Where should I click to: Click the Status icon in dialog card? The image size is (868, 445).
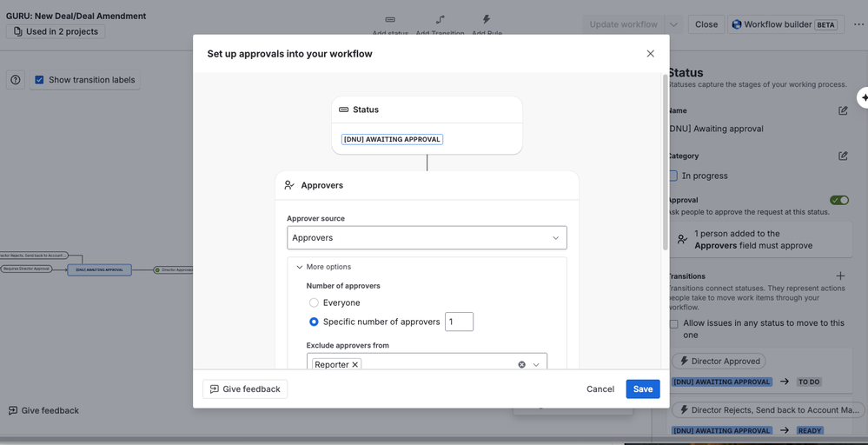pos(343,110)
